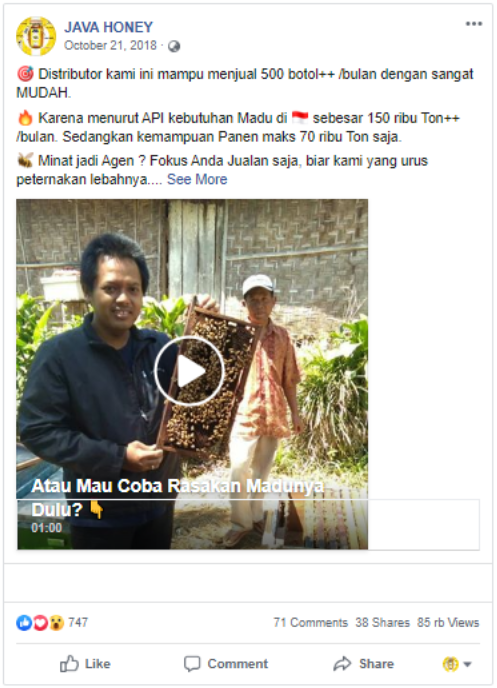Show who reacted via 747 count
This screenshot has width=497, height=688.
78,623
